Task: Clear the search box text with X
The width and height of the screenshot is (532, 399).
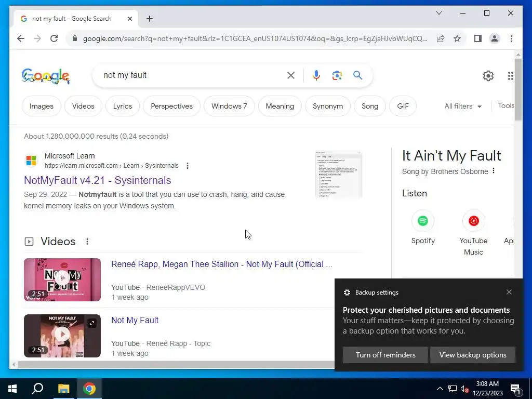Action: [291, 75]
